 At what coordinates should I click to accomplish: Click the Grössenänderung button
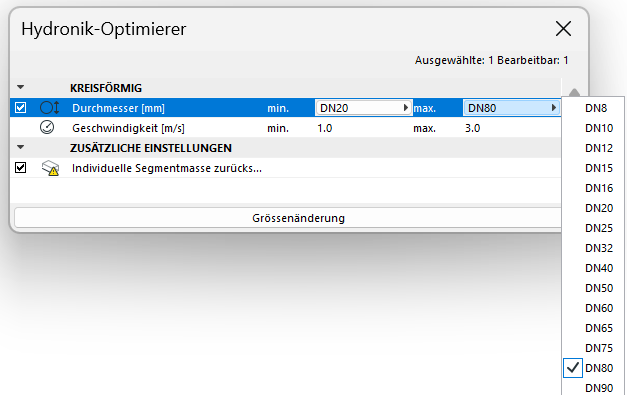pyautogui.click(x=288, y=218)
